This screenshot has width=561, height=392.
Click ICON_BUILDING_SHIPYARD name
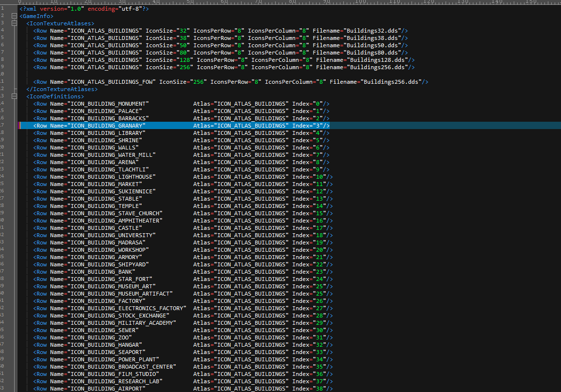click(108, 264)
